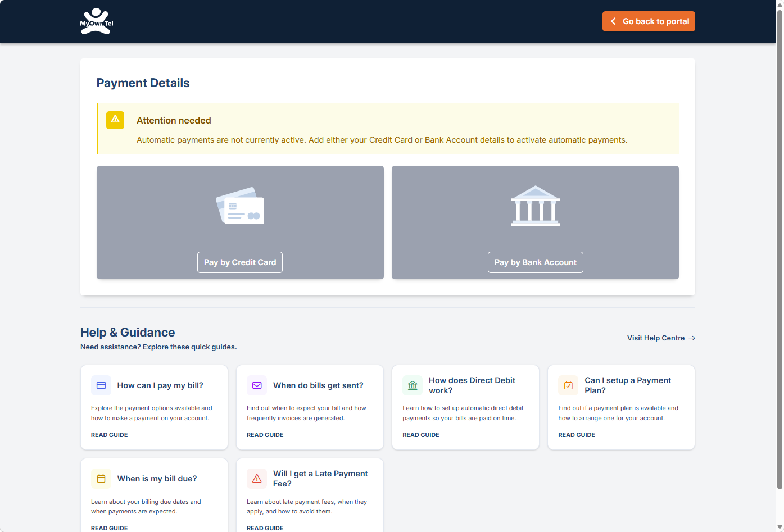Read guide for Late Payment Fee
The image size is (784, 532).
[265, 528]
